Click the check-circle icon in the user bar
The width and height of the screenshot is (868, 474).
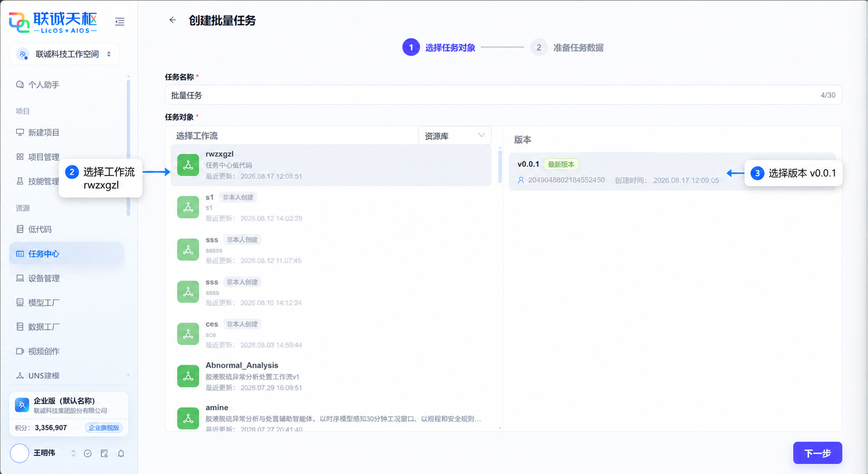tap(88, 453)
